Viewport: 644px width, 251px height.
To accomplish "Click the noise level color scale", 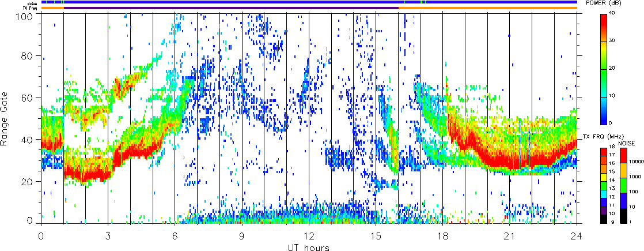I will pos(623,186).
